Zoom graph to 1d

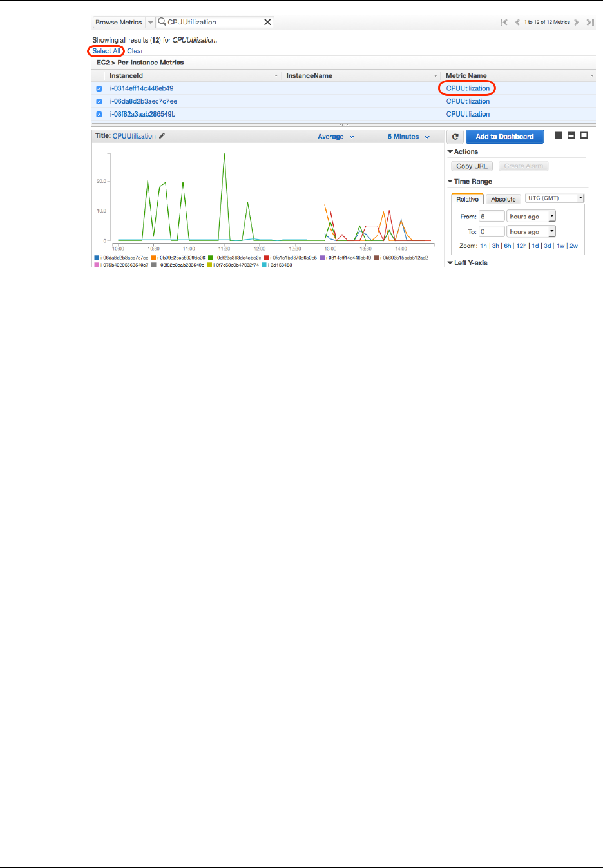point(535,246)
